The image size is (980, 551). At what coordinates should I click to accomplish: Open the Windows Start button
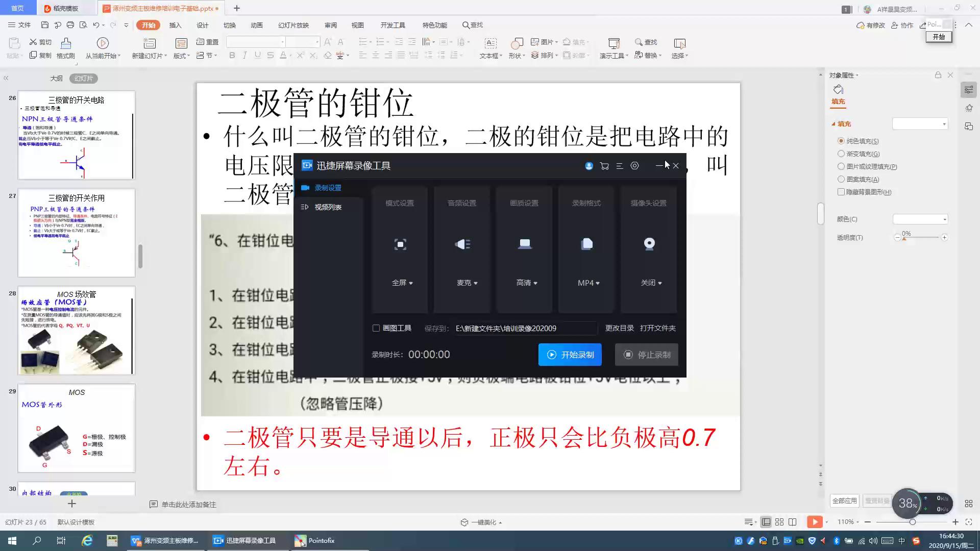click(x=12, y=541)
